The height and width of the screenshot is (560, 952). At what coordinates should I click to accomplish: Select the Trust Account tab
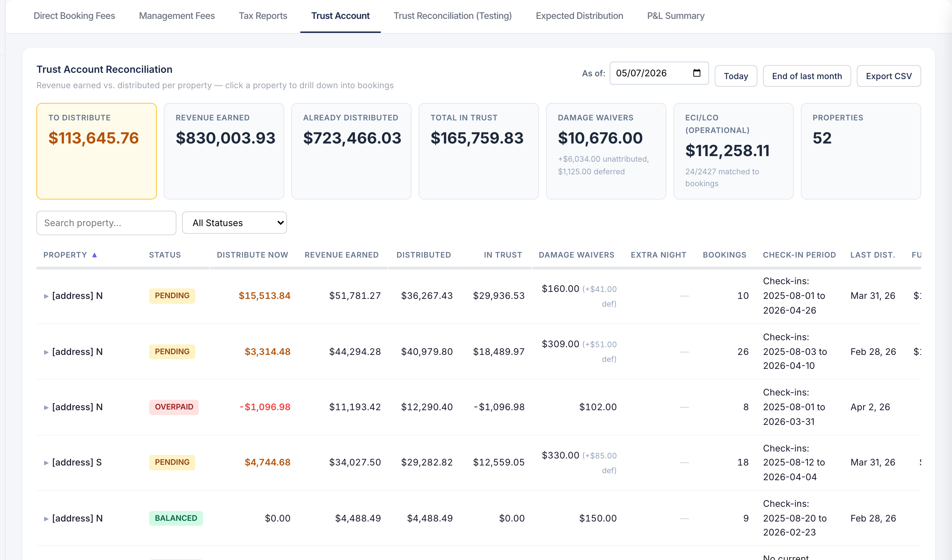coord(341,16)
